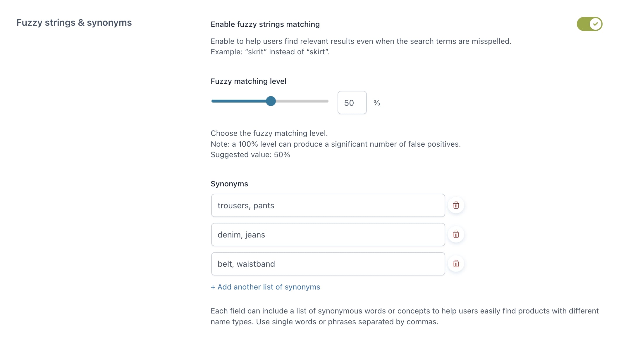Delete the trousers, pants synonym list
This screenshot has height=364, width=633.
[456, 205]
